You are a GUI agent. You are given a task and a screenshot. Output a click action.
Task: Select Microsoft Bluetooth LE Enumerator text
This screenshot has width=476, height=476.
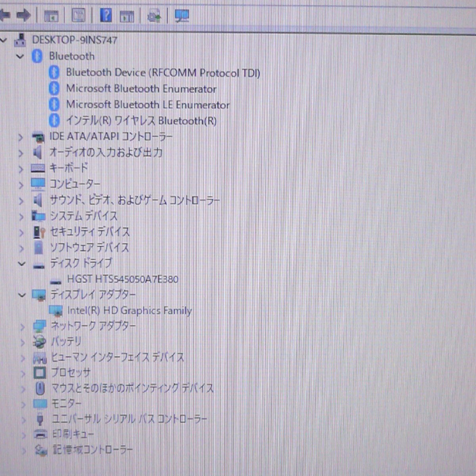pyautogui.click(x=148, y=105)
